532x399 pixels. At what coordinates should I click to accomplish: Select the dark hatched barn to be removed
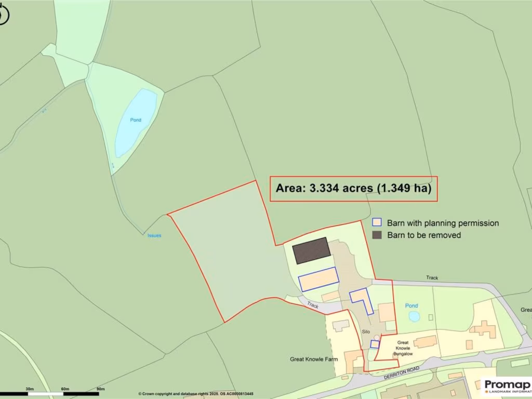click(x=311, y=250)
